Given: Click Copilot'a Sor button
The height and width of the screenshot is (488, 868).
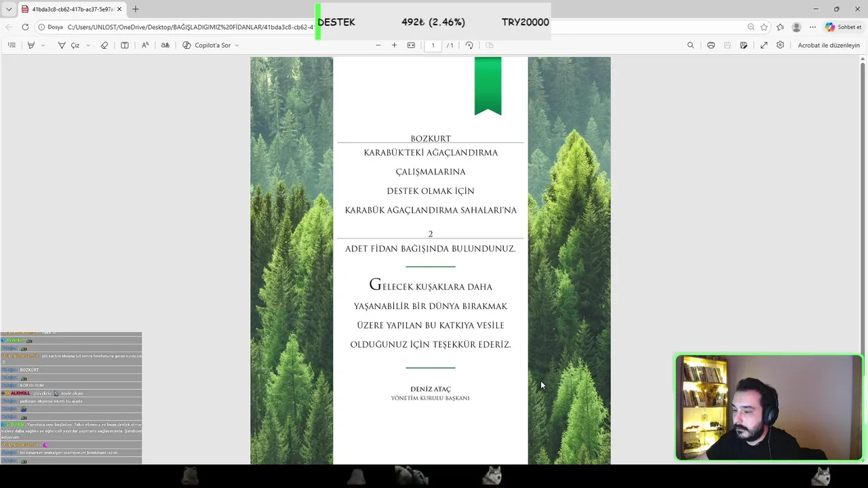Looking at the screenshot, I should [x=207, y=45].
